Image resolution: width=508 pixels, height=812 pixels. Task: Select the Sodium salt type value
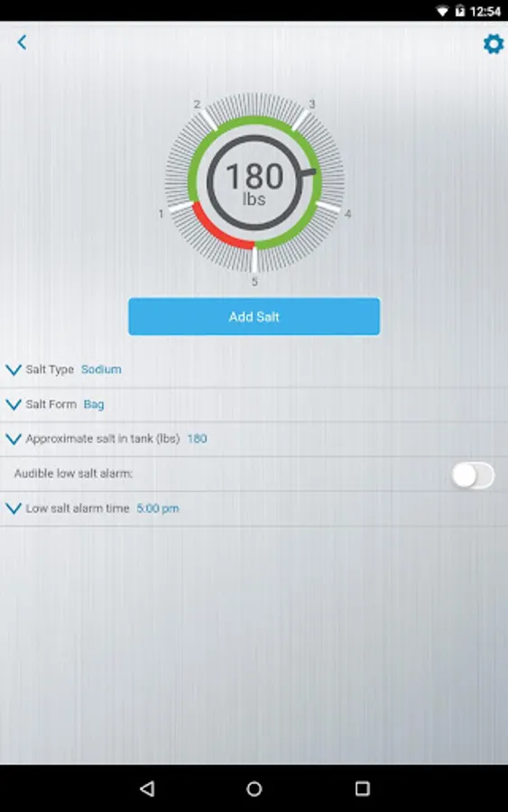click(x=101, y=369)
